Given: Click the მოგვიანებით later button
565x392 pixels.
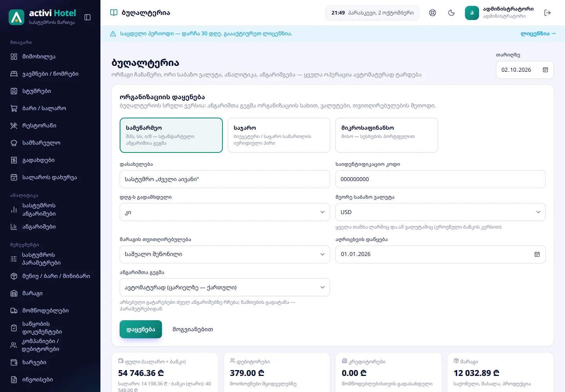Looking at the screenshot, I should (x=193, y=329).
